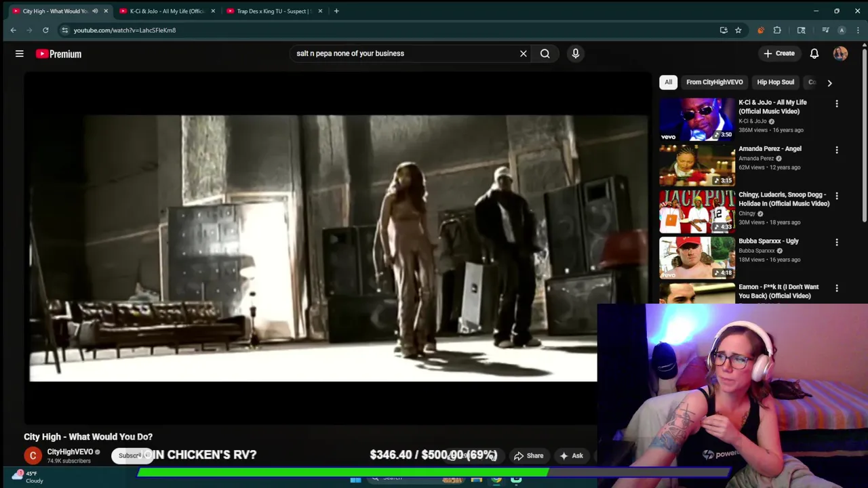The height and width of the screenshot is (488, 868).
Task: Switch to Trap Des x King TU tab
Action: click(x=273, y=11)
